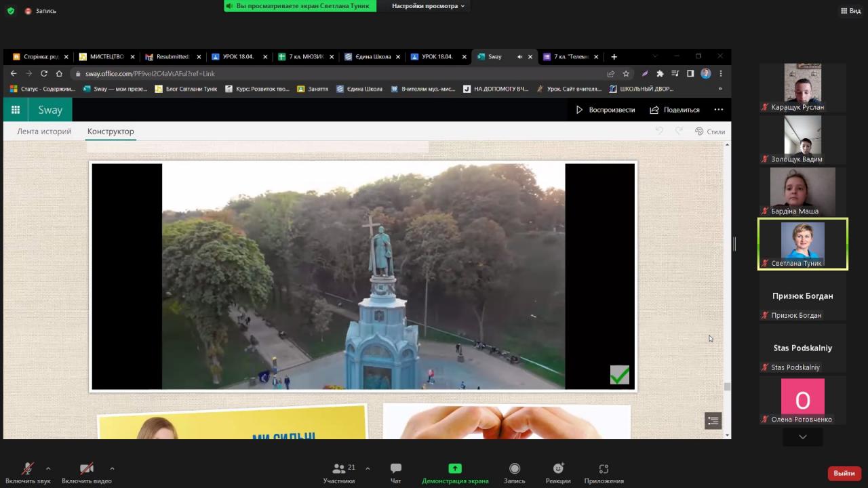Turn on video in Zoom

point(87,472)
